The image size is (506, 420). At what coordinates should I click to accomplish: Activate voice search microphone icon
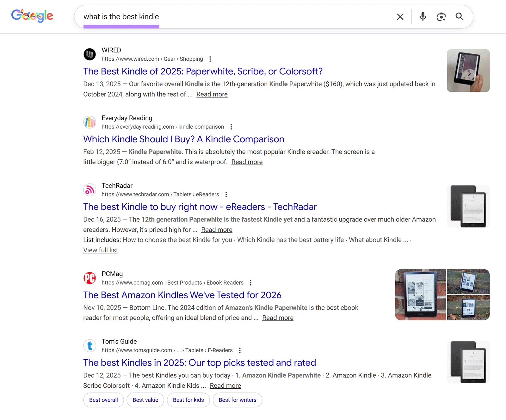pyautogui.click(x=423, y=17)
